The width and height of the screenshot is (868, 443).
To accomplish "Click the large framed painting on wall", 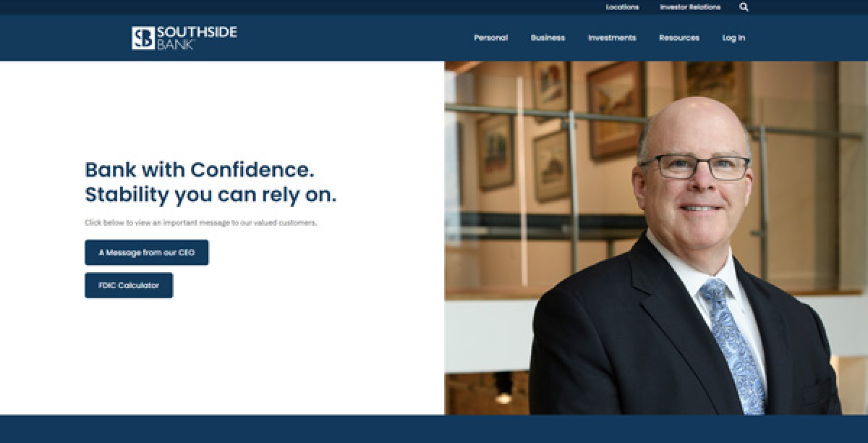I will click(616, 109).
